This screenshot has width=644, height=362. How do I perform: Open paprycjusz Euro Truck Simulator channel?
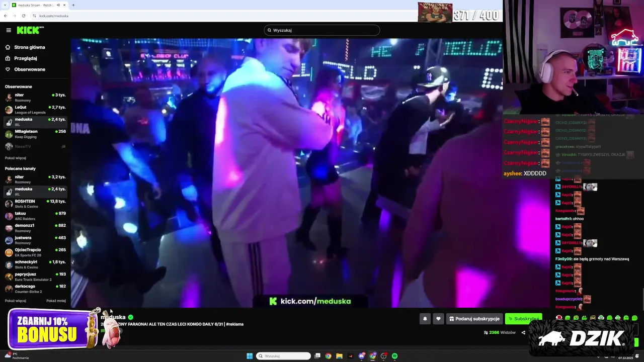coord(35,277)
